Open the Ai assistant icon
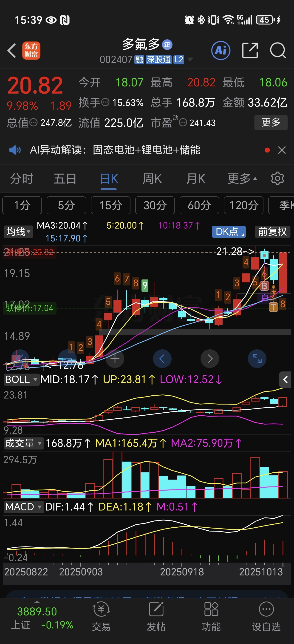The image size is (294, 644). point(221,51)
